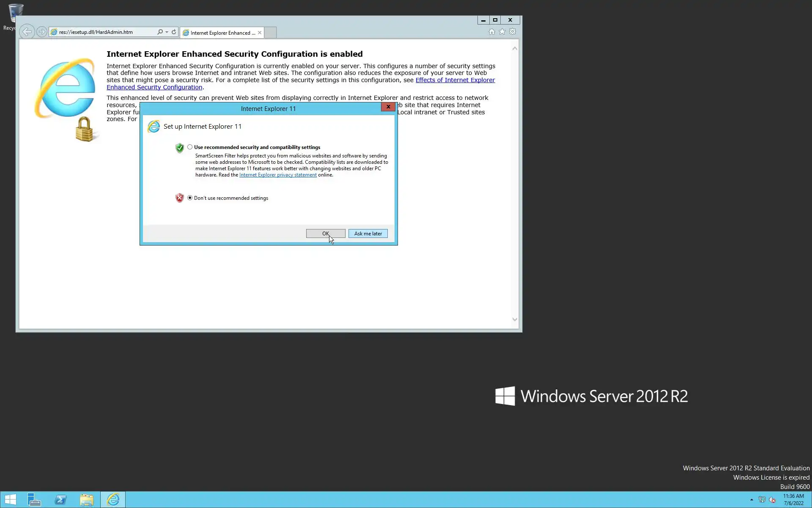Screen dimensions: 812x508
Task: Launch PowerShell from the taskbar
Action: (x=60, y=500)
